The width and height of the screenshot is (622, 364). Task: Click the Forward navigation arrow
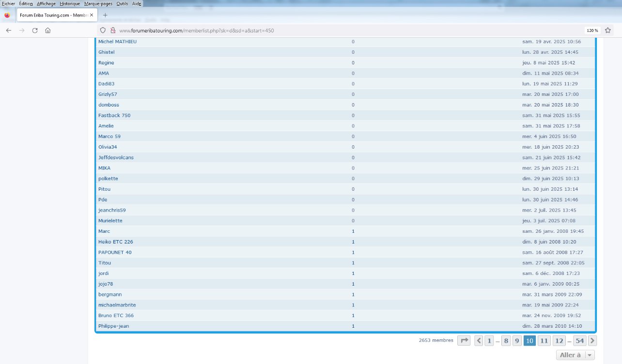pos(22,30)
